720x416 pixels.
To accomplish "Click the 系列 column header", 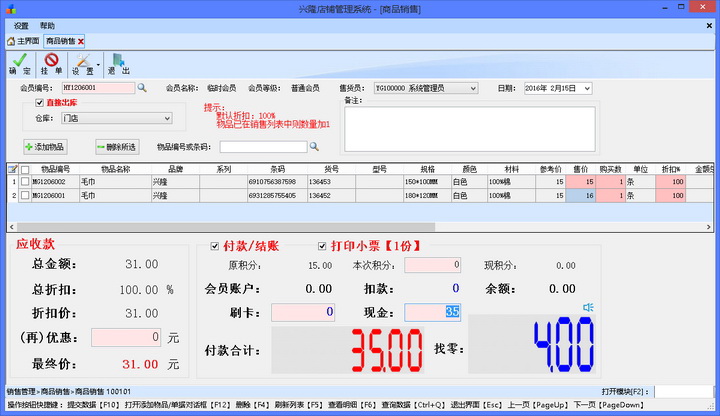I will pos(224,169).
